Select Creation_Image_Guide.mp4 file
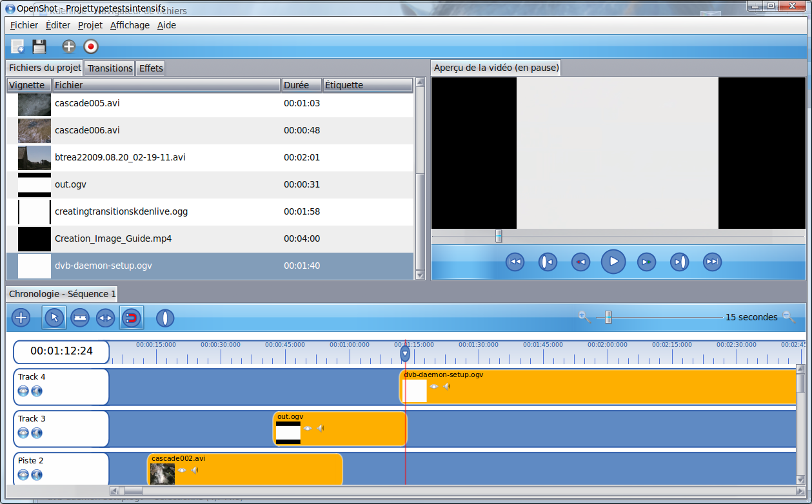Viewport: 812px width, 504px height. point(210,238)
